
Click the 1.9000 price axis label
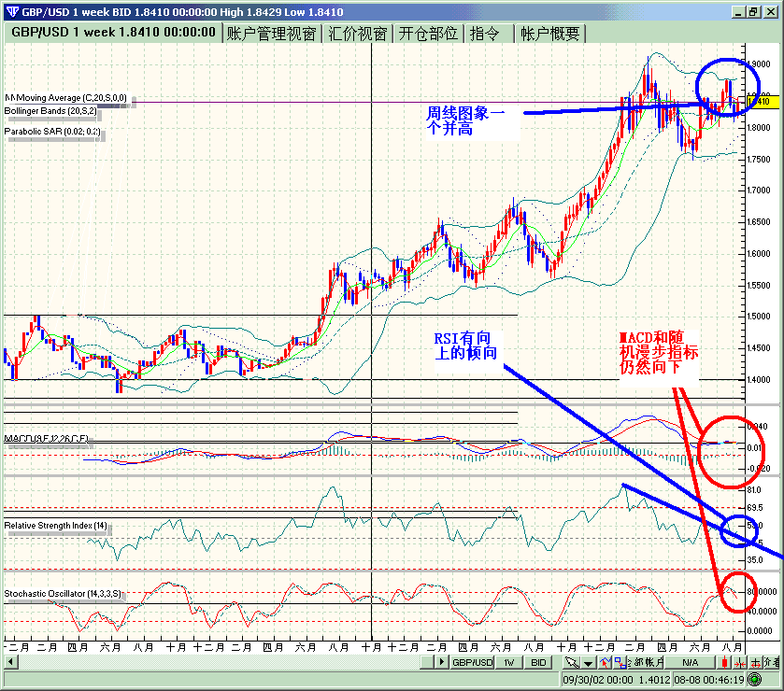pyautogui.click(x=759, y=63)
